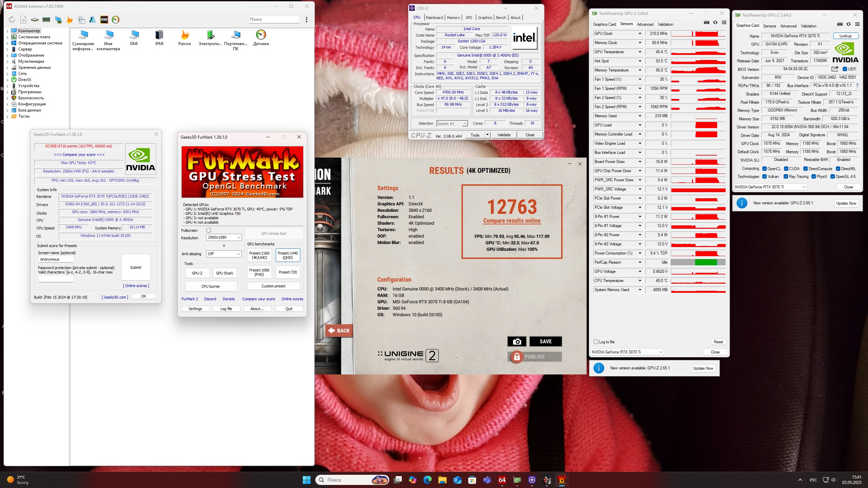This screenshot has height=488, width=868.
Task: Click GPU-Z Sensors refresh icon
Action: tap(715, 23)
